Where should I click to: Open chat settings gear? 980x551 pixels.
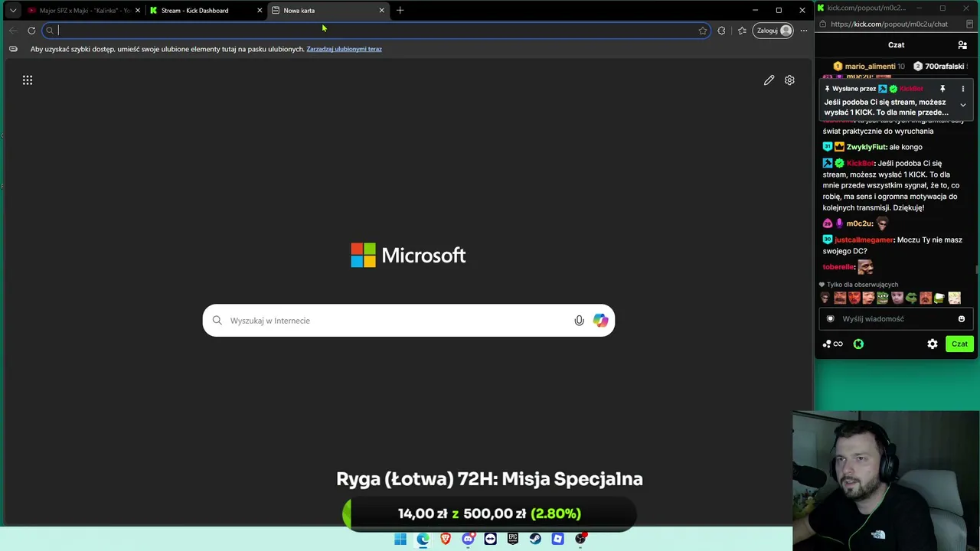[x=933, y=344]
